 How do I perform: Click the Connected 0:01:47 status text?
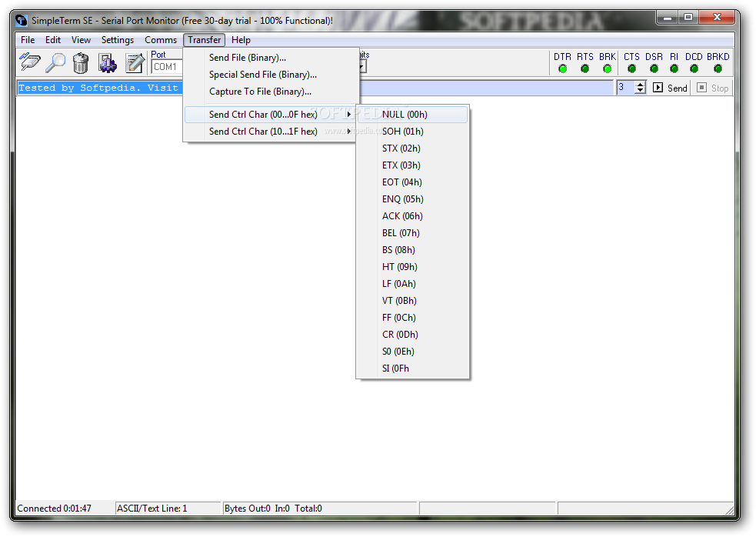54,508
